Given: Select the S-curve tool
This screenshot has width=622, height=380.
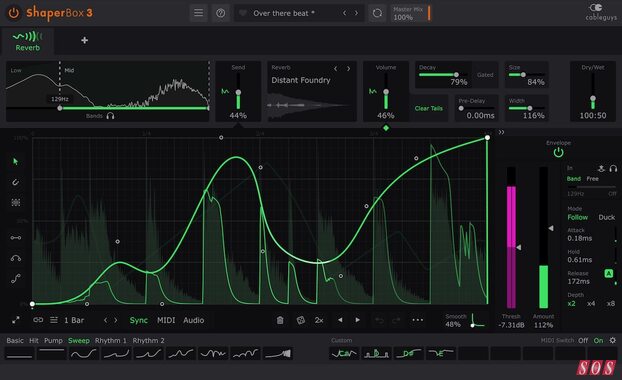Looking at the screenshot, I should (x=15, y=279).
